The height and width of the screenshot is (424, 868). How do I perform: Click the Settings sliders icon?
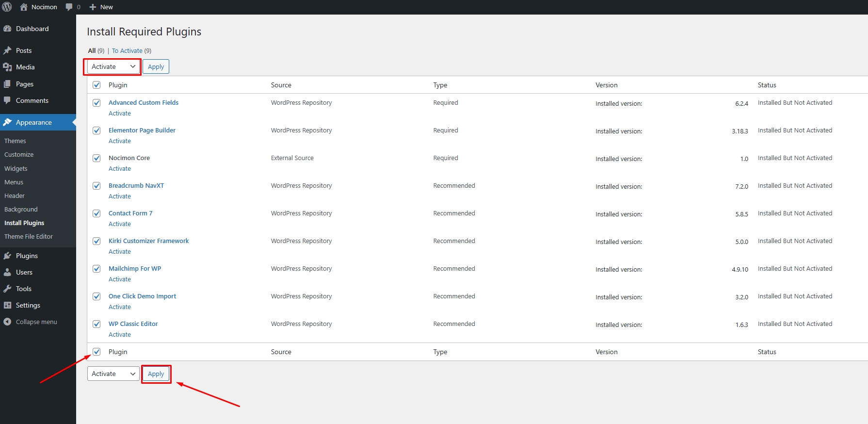pyautogui.click(x=7, y=305)
